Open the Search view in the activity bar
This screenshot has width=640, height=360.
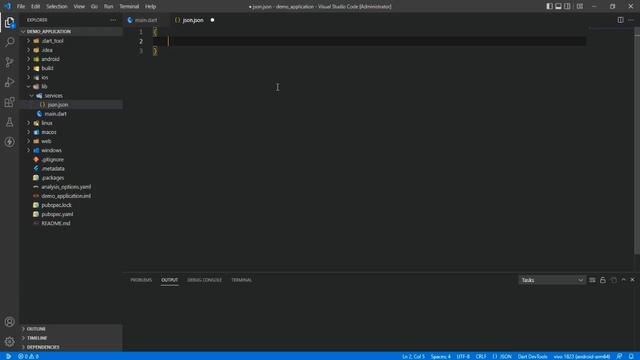pos(9,42)
